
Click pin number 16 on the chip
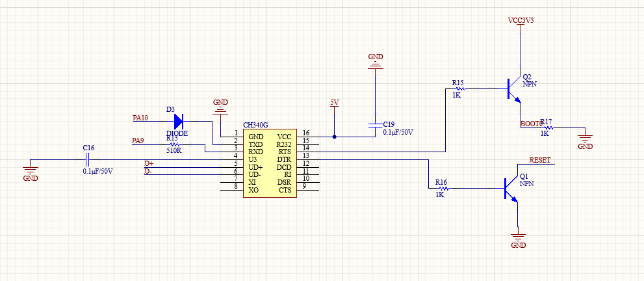306,133
